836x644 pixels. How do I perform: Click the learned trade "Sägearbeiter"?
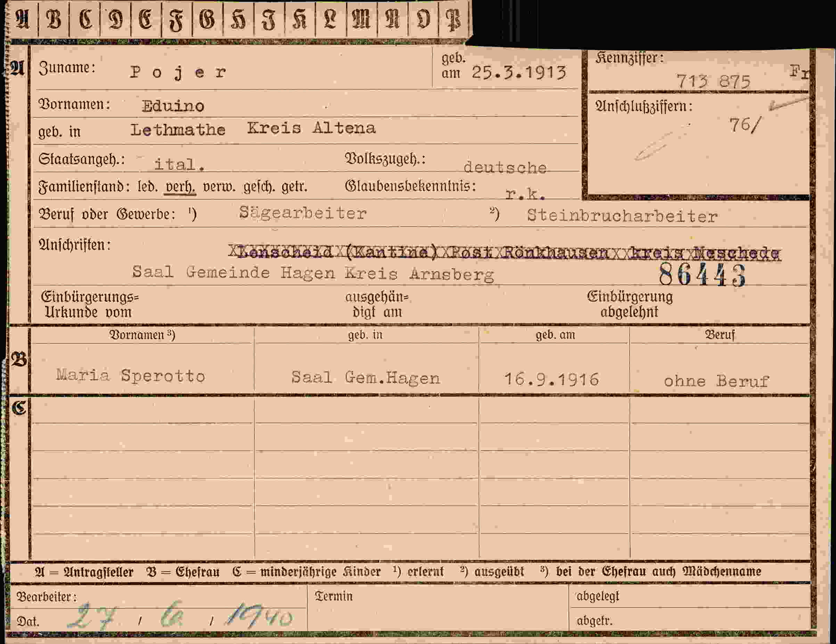pos(303,213)
